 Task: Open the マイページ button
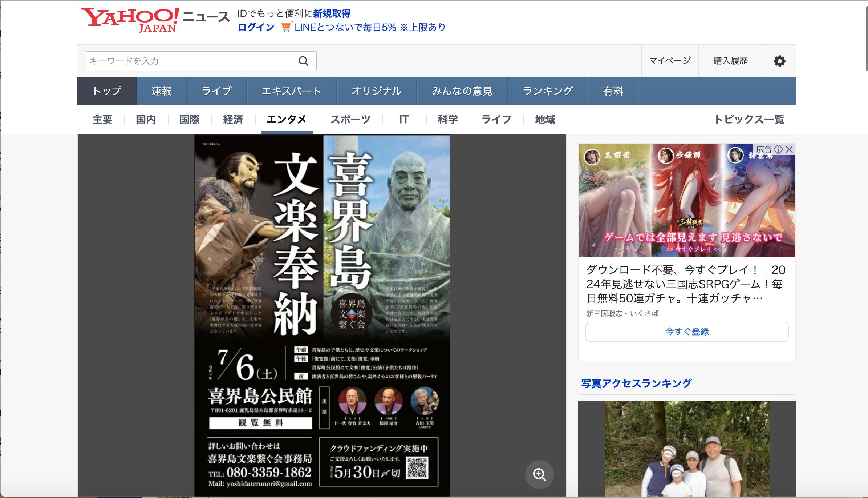tap(670, 61)
